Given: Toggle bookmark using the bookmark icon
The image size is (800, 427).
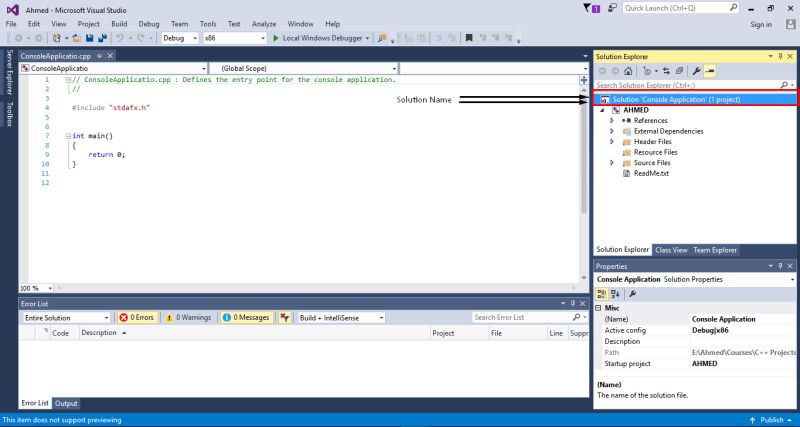Looking at the screenshot, I should (x=469, y=38).
